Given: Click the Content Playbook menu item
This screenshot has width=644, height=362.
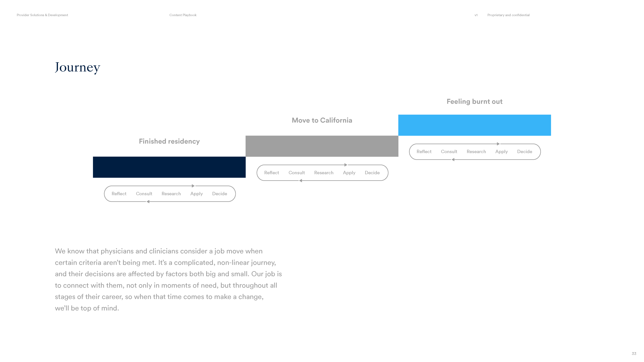Looking at the screenshot, I should click(x=183, y=15).
